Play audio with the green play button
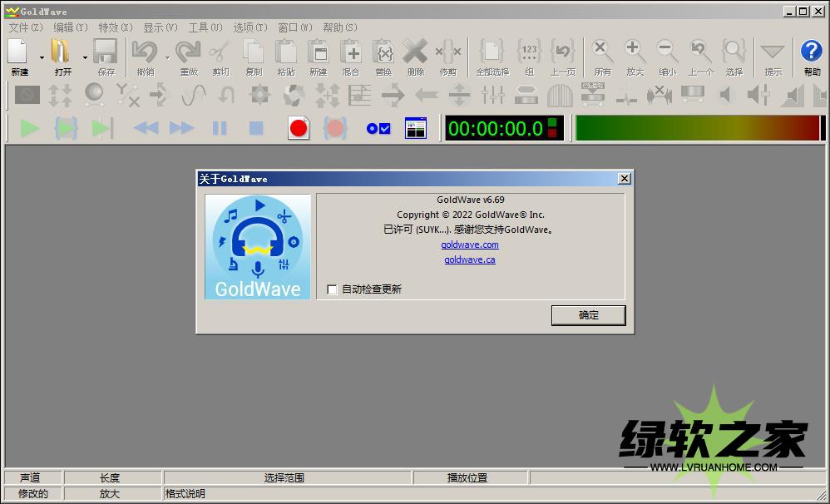 click(x=30, y=128)
